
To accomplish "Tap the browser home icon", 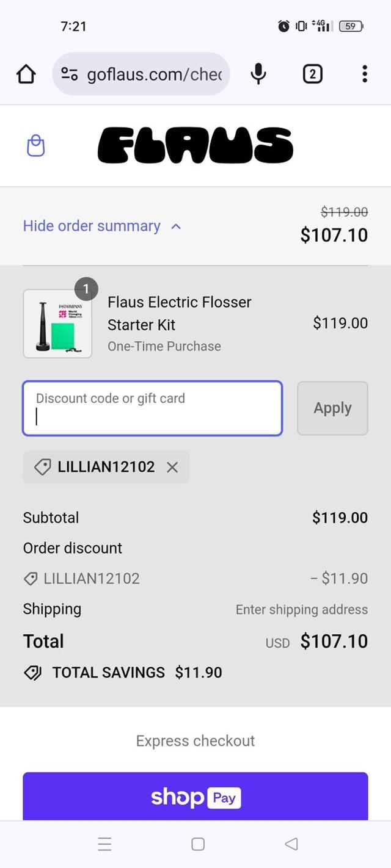I will (26, 74).
